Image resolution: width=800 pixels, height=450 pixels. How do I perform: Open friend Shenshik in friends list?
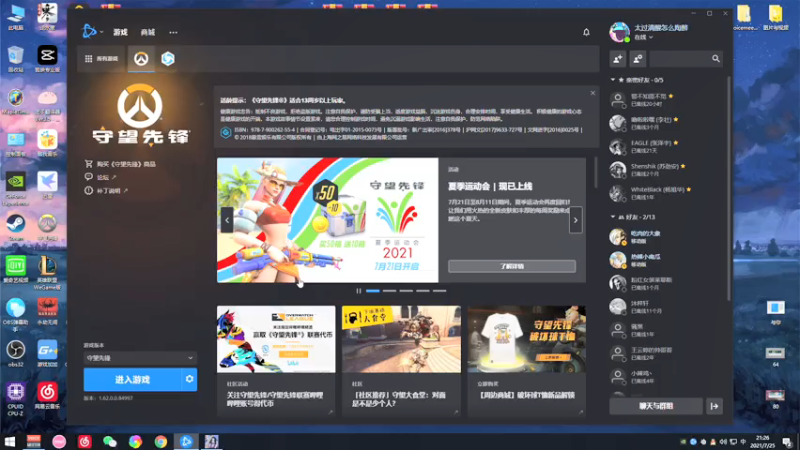pos(666,169)
